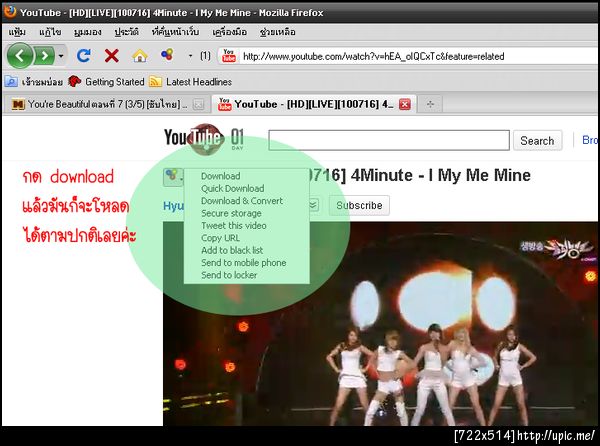
Task: Switch to the You're Beautiful tab
Action: point(106,104)
